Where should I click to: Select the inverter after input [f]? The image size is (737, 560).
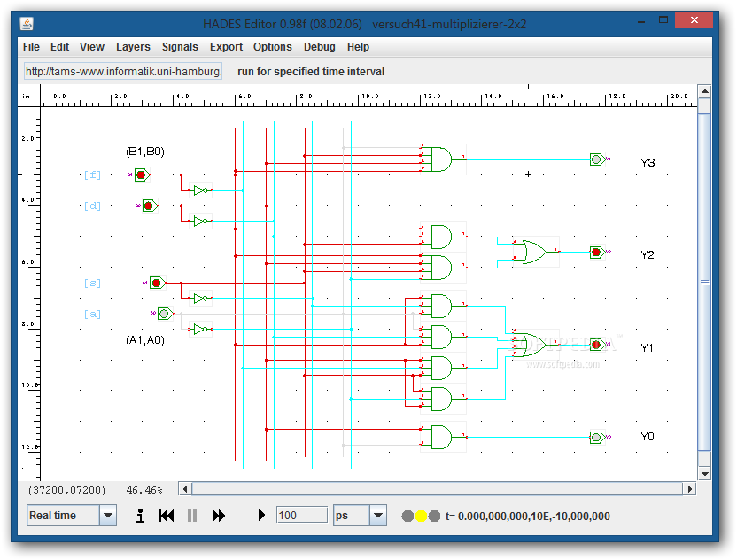click(x=201, y=190)
